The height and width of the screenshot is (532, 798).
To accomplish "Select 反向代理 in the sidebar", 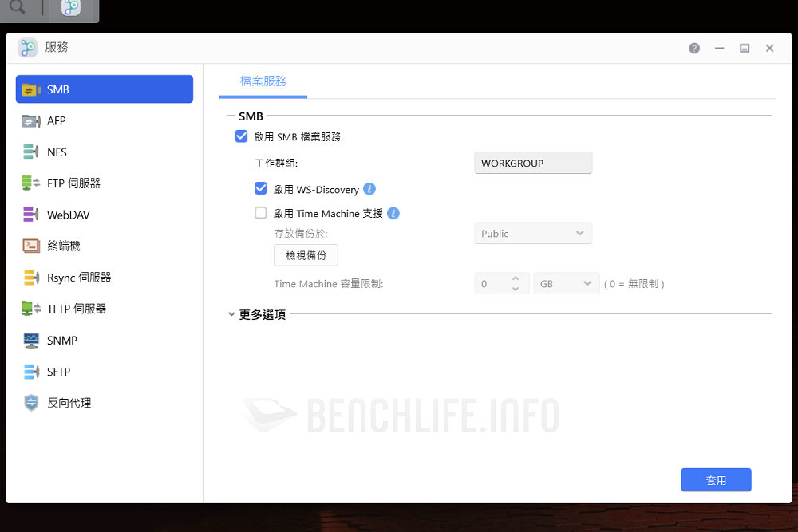I will tap(69, 404).
